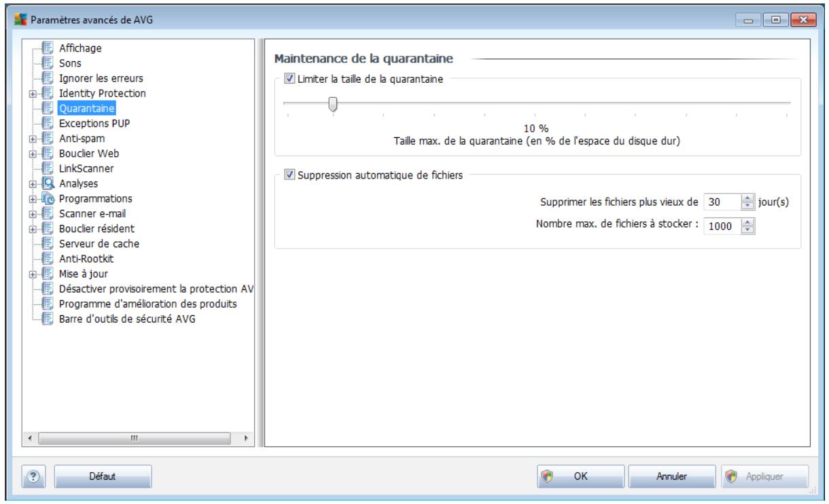Expand the Bouclier Web node
Viewport: 829px width, 504px height.
(33, 154)
